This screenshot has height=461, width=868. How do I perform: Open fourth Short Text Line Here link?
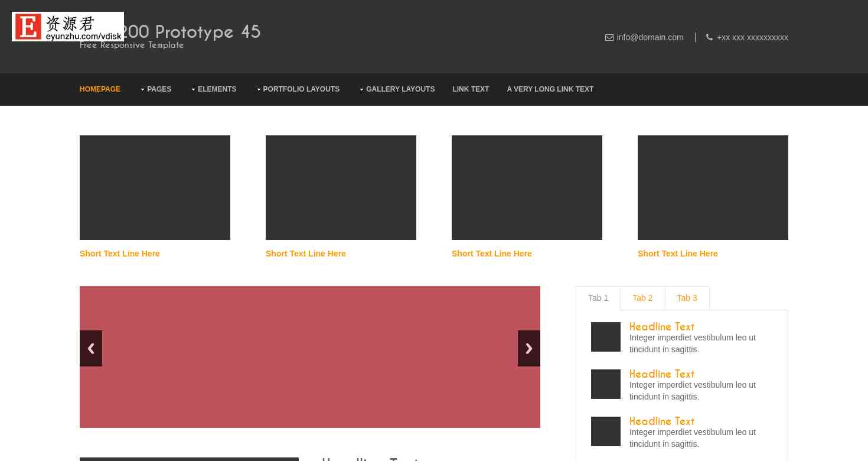point(678,254)
